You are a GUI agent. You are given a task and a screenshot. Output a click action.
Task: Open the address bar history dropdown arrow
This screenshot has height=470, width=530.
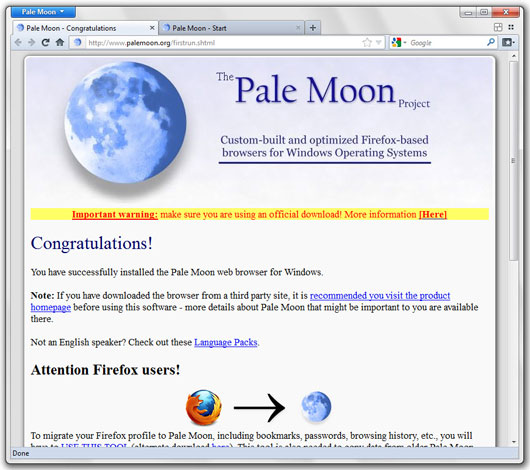pos(379,43)
